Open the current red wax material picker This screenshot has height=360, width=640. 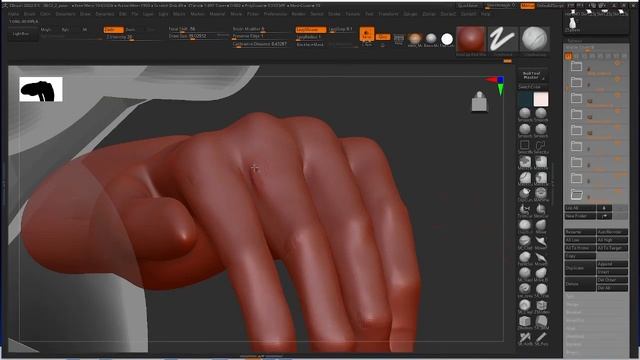pos(471,39)
